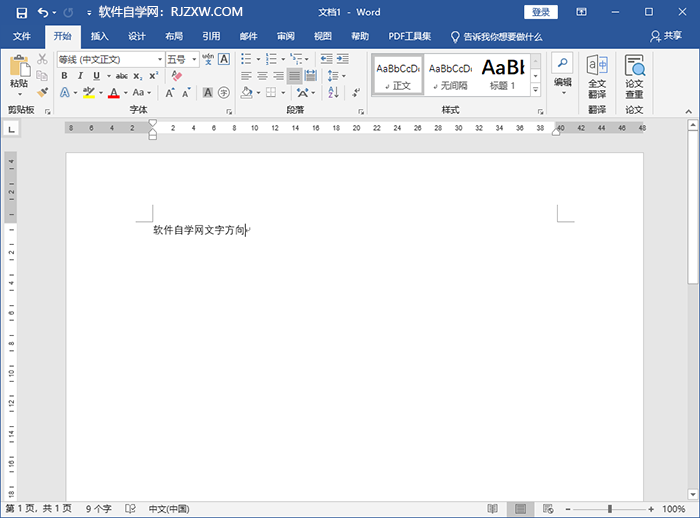
Task: Expand the Styles gallery more arrow
Action: 536,90
